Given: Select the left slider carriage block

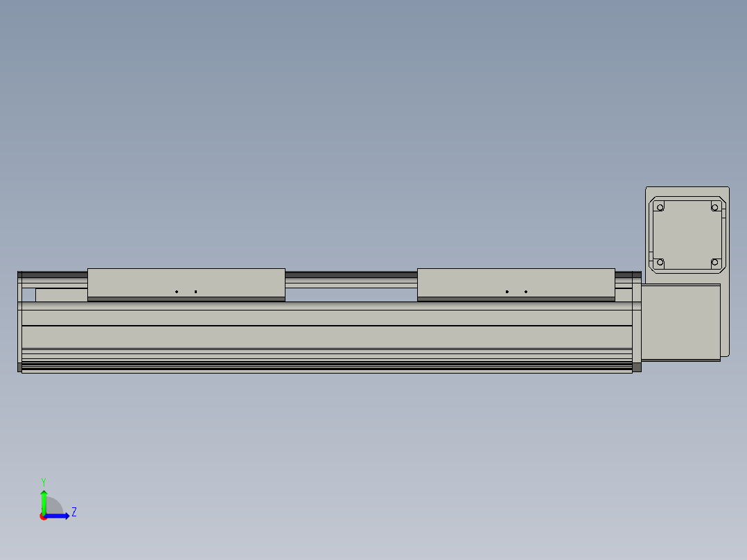Looking at the screenshot, I should click(x=186, y=283).
